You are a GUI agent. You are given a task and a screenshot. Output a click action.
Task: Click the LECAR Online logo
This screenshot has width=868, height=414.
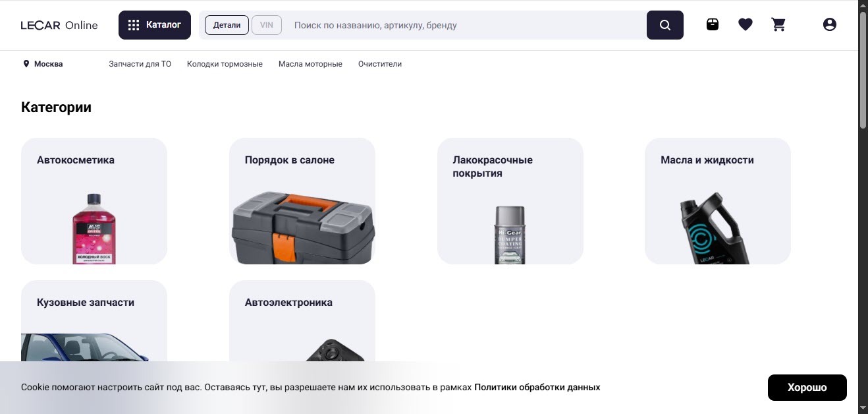59,25
